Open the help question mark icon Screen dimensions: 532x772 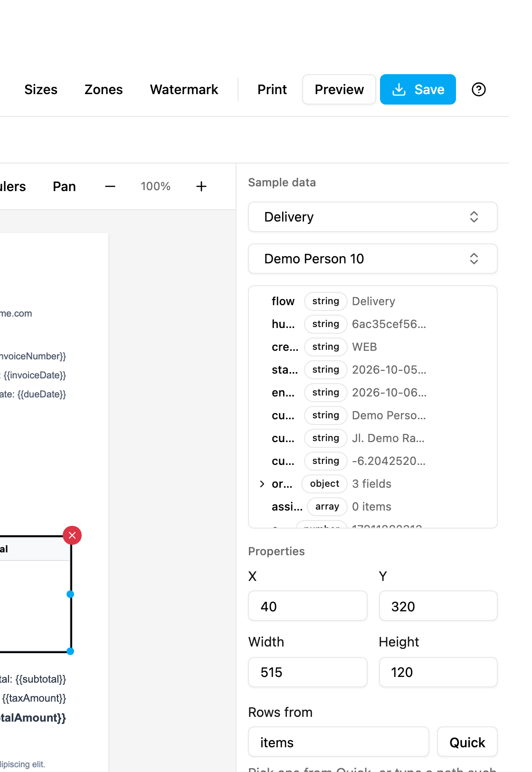coord(479,89)
